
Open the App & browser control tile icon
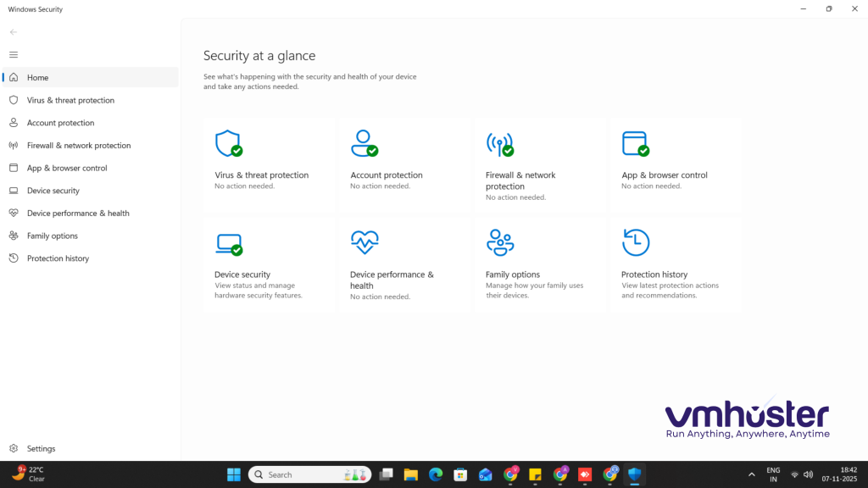636,142
